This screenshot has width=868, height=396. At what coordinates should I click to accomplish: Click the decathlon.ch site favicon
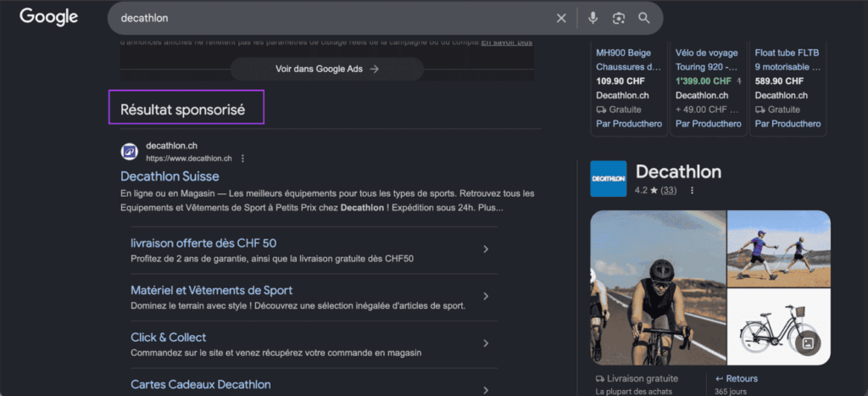[130, 151]
